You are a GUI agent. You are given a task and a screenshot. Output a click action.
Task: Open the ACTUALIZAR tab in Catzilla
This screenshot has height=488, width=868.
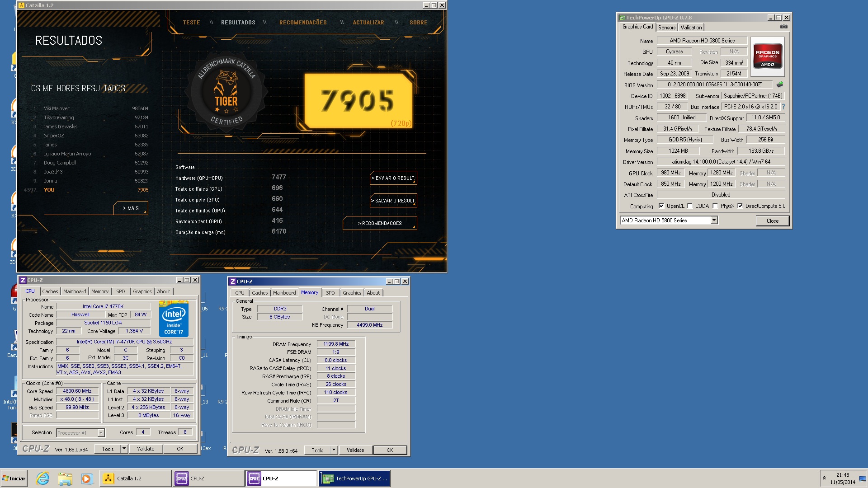coord(368,22)
